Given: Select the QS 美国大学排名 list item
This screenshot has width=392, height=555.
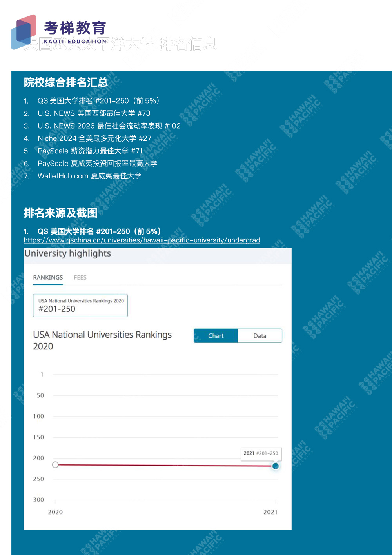Looking at the screenshot, I should (x=98, y=101).
